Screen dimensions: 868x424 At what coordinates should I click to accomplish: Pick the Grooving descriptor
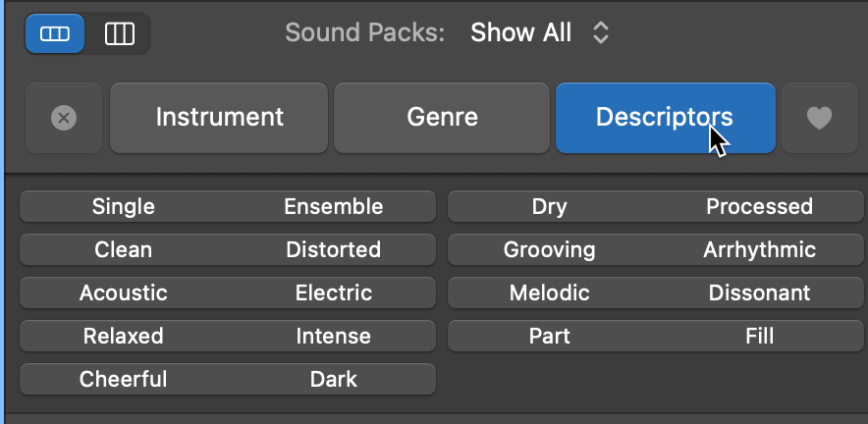click(550, 249)
